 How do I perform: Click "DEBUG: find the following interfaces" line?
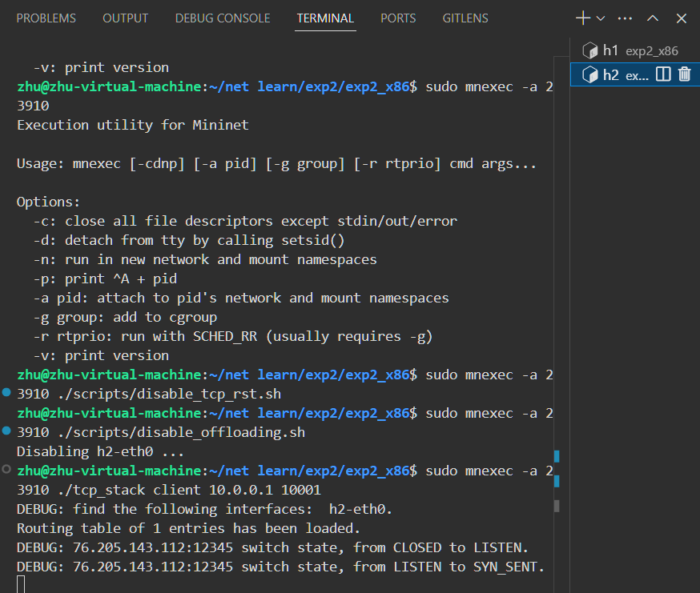(204, 509)
